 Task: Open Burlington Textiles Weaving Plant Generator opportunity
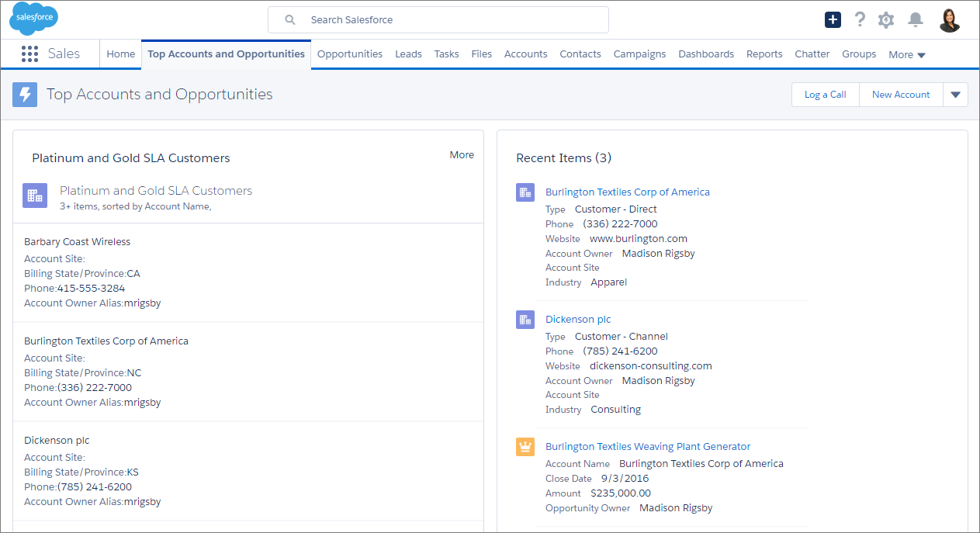point(648,447)
